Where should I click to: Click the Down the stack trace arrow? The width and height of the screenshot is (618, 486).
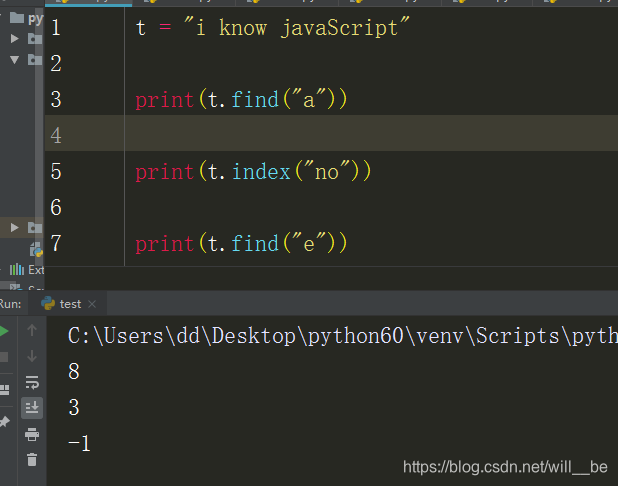click(32, 356)
